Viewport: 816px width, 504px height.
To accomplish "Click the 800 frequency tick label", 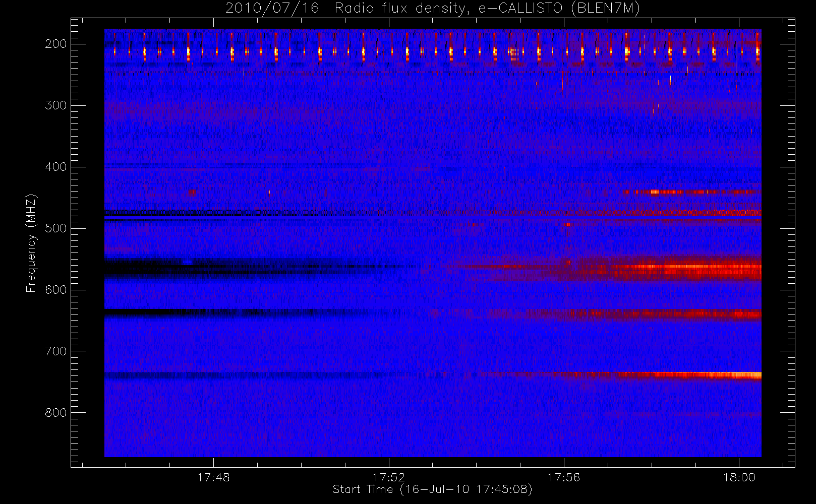I will 55,413.
